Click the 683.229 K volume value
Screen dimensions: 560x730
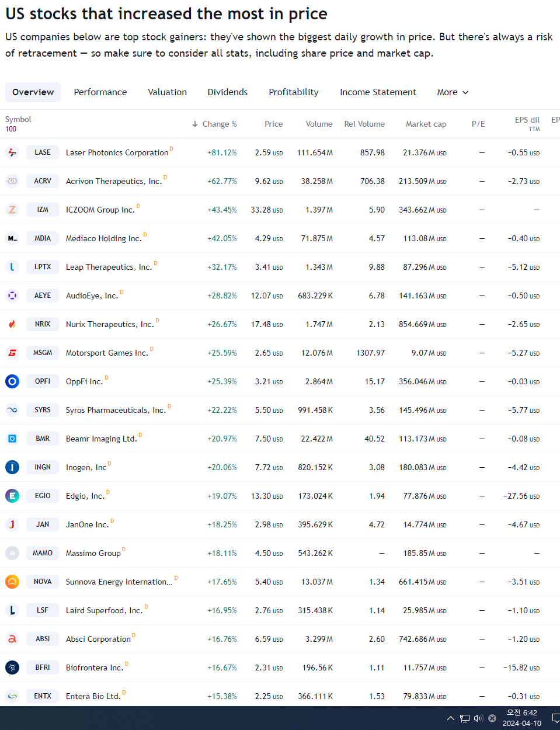pyautogui.click(x=315, y=296)
